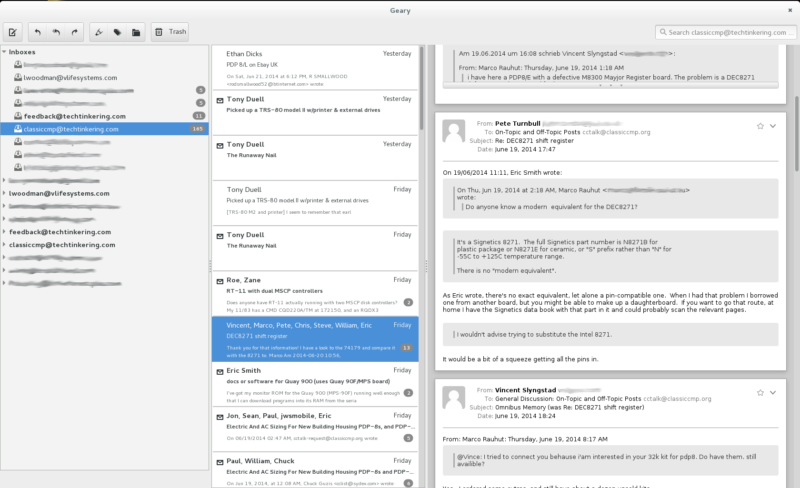Open Tony Duell TRS-80 conversation from Friday
The width and height of the screenshot is (800, 488).
315,203
